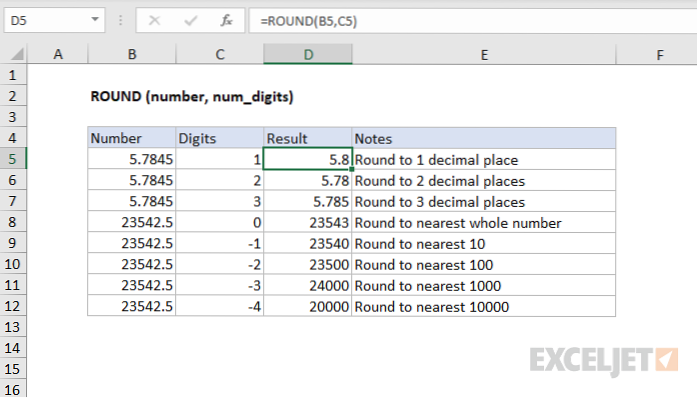
Task: Click the Cancel X icon in formula bar
Action: point(154,20)
